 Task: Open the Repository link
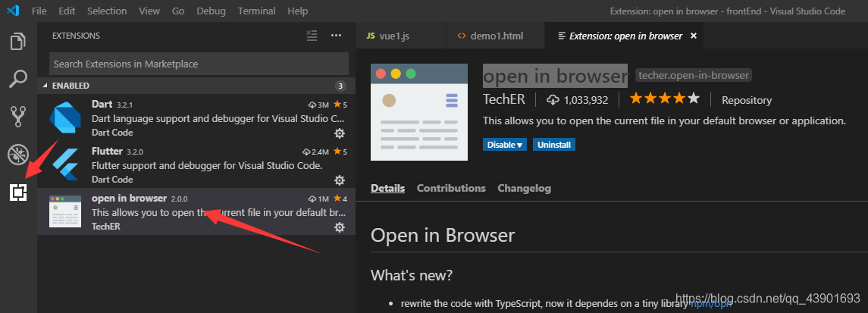point(747,100)
